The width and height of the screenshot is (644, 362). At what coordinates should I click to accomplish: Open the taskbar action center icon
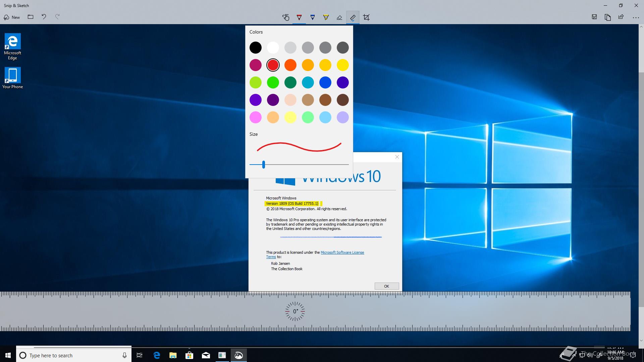[x=633, y=355]
